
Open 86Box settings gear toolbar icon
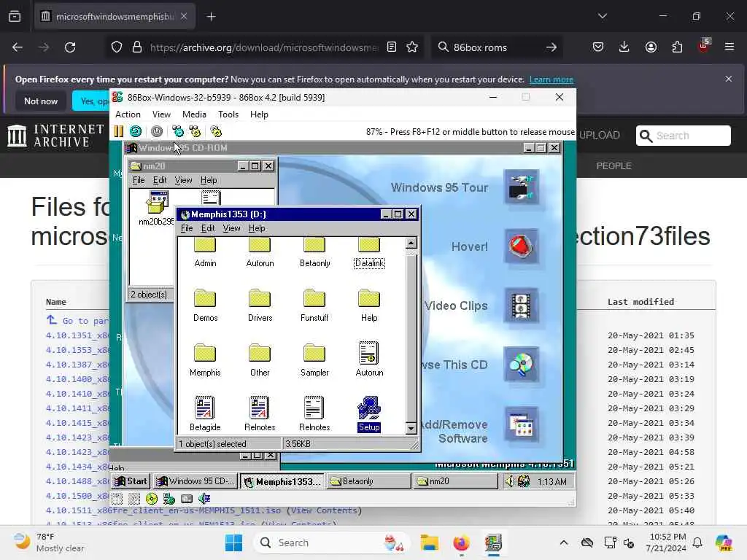point(216,131)
